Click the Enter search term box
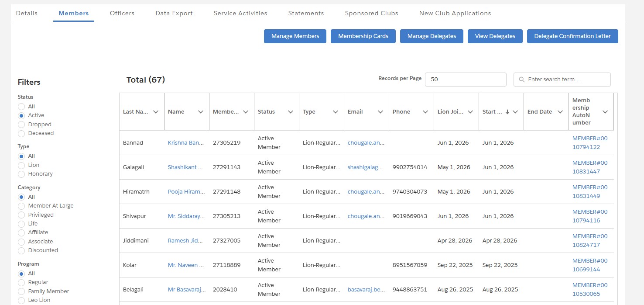 pyautogui.click(x=562, y=80)
